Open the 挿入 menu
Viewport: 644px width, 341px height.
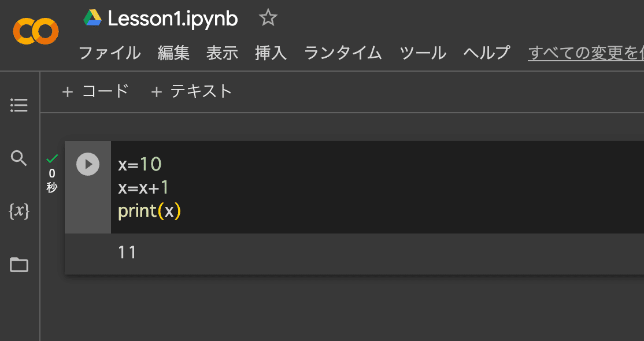(x=270, y=53)
